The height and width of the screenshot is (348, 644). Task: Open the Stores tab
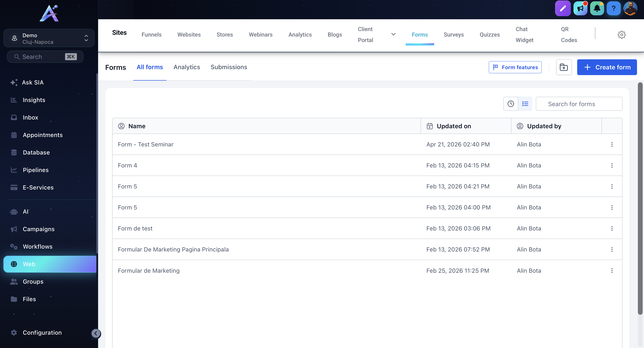pyautogui.click(x=225, y=35)
